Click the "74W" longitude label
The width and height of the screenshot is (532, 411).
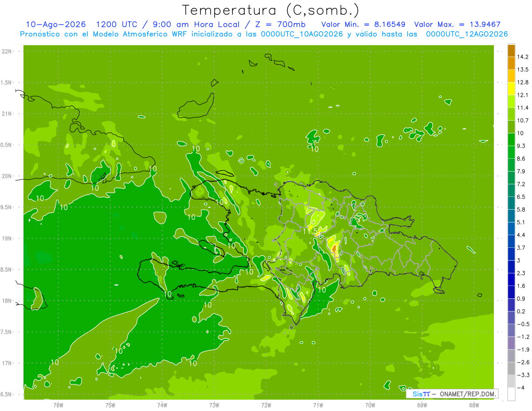click(162, 405)
